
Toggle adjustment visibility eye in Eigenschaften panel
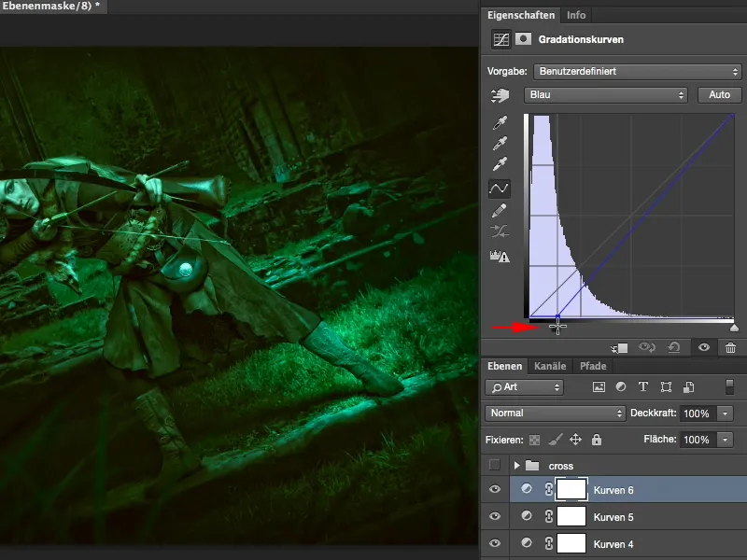(x=704, y=347)
